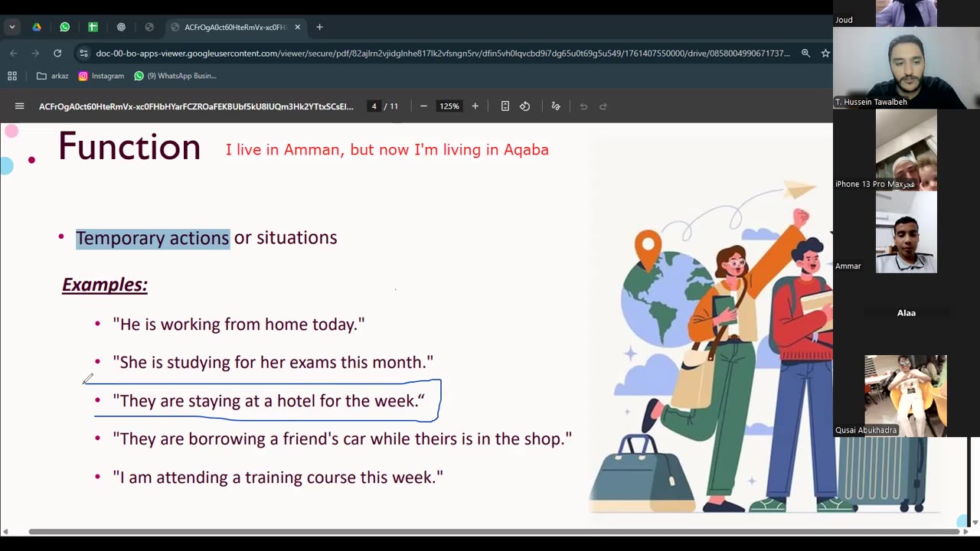Click the red 'I live in Amman' note
This screenshot has height=551, width=980.
[387, 150]
